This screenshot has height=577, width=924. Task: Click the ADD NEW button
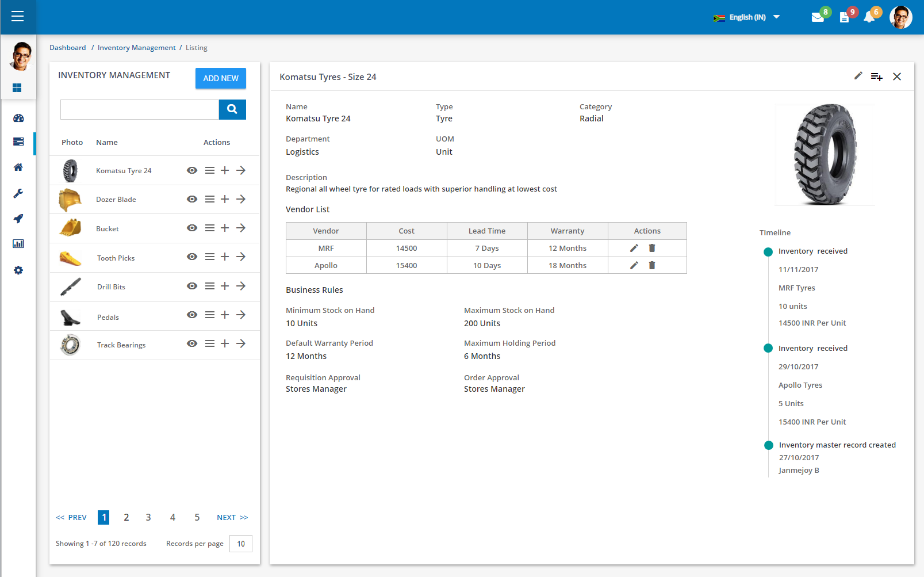point(220,78)
